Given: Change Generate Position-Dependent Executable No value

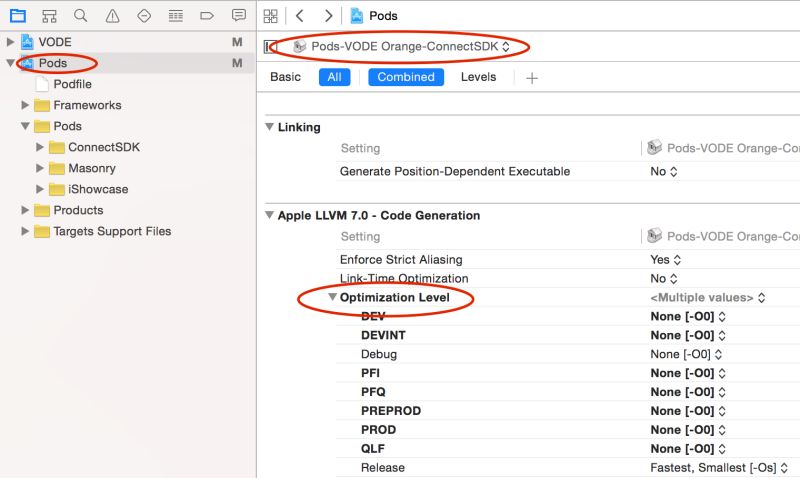Looking at the screenshot, I should (664, 171).
